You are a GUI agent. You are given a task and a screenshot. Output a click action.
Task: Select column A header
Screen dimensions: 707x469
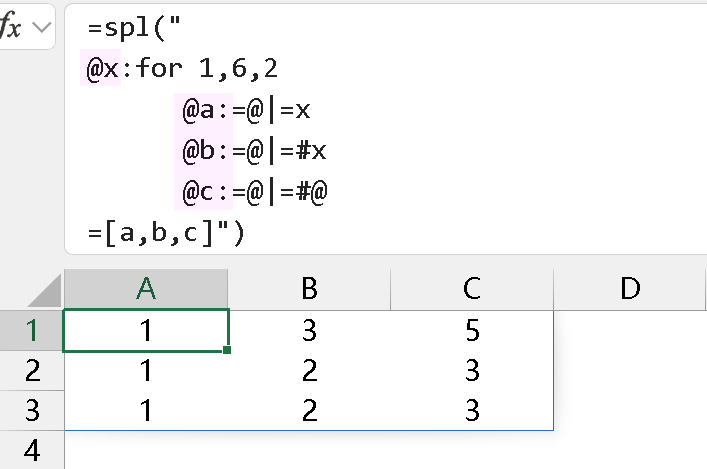[146, 289]
